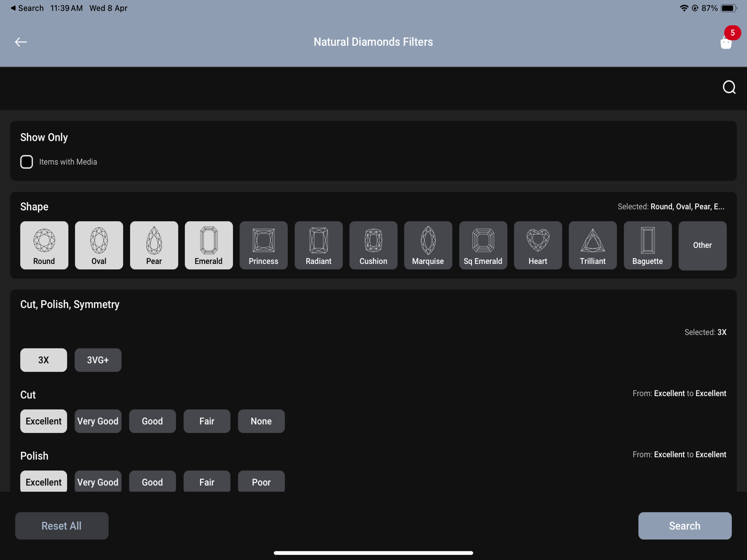Select Fair under Polish
The height and width of the screenshot is (560, 747).
click(x=207, y=481)
